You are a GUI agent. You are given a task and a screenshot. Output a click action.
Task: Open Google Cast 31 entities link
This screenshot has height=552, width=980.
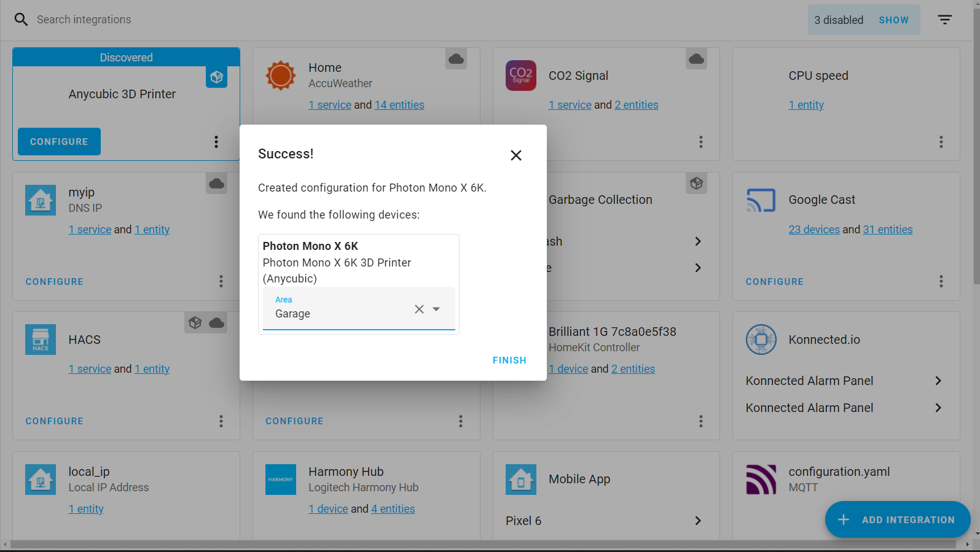pos(888,230)
